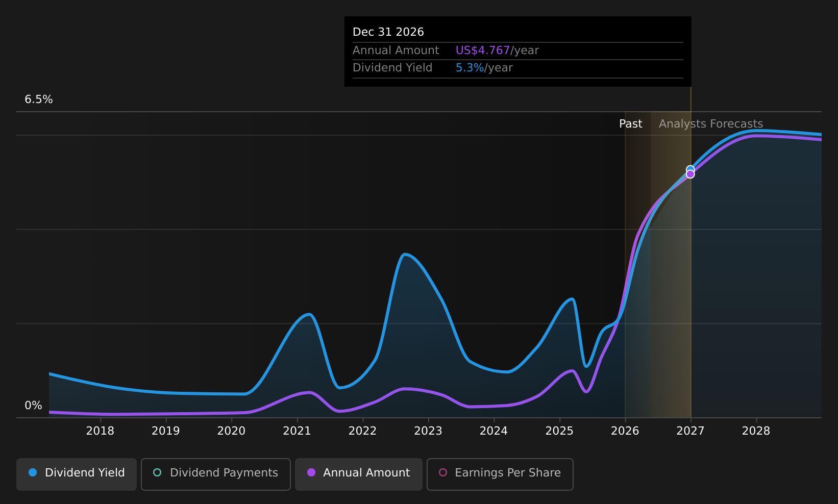This screenshot has height=504, width=838.
Task: Toggle the Earnings Per Share series
Action: click(x=500, y=474)
